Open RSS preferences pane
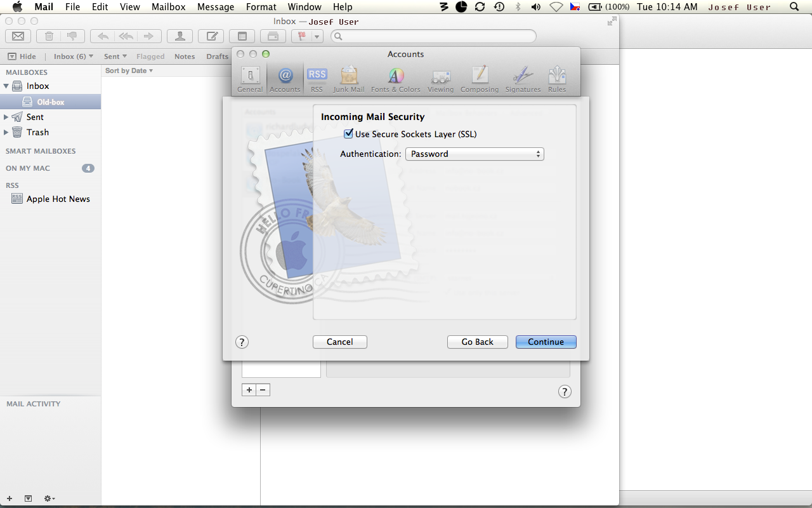Viewport: 812px width, 508px height. 317,79
